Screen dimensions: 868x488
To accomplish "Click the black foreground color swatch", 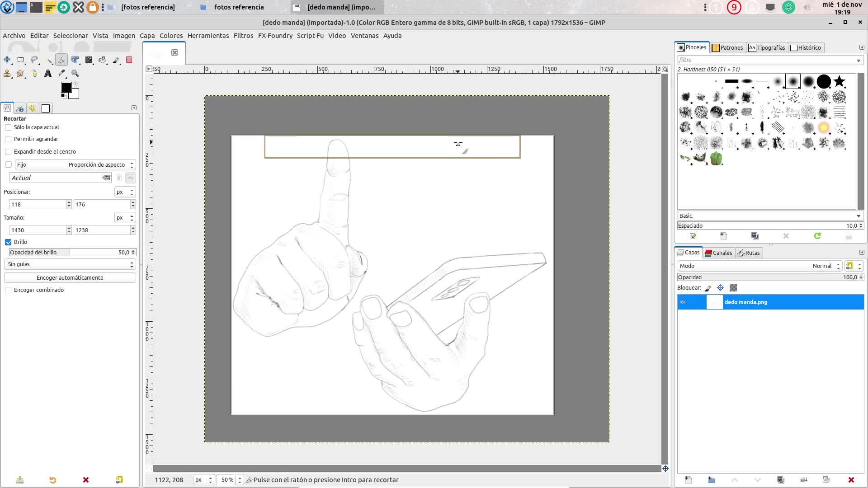I will tap(66, 87).
